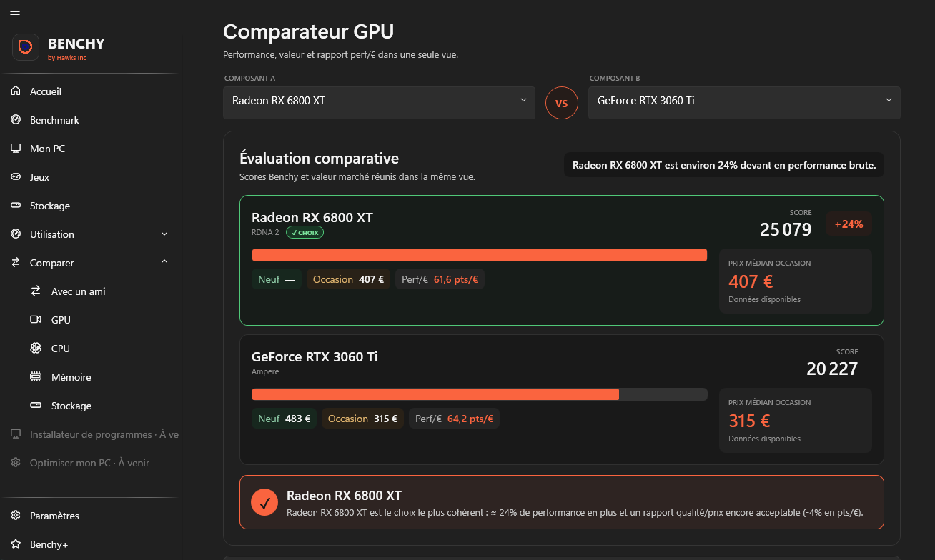Click the Évaluation comparative heading
Screen dimensions: 935x560
click(319, 159)
